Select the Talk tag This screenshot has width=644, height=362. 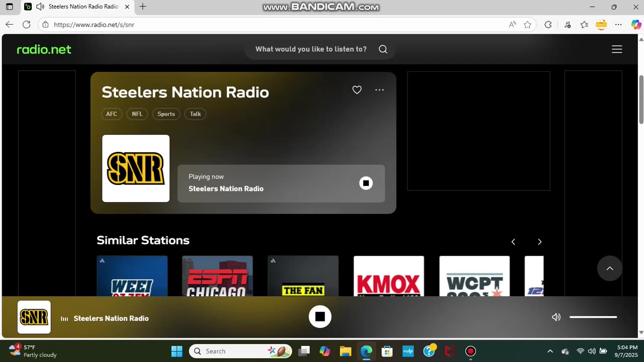(195, 114)
